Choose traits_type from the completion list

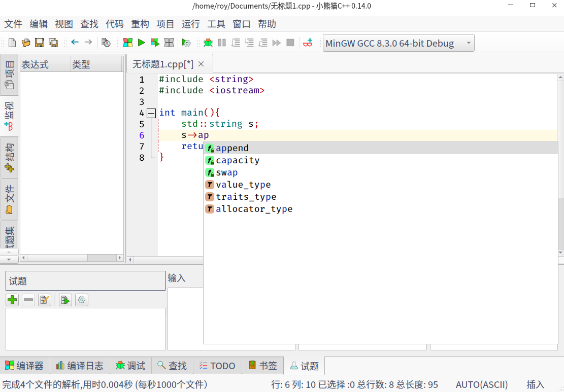(381, 197)
